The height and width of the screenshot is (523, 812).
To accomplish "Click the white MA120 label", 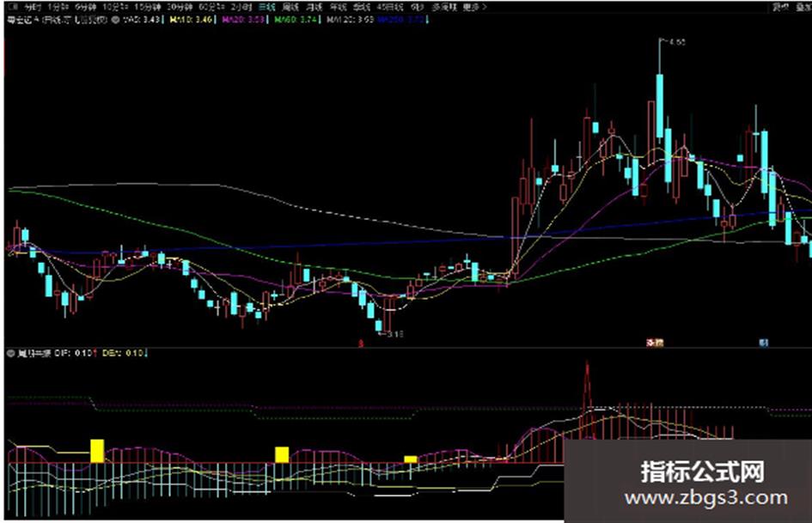I will click(350, 20).
